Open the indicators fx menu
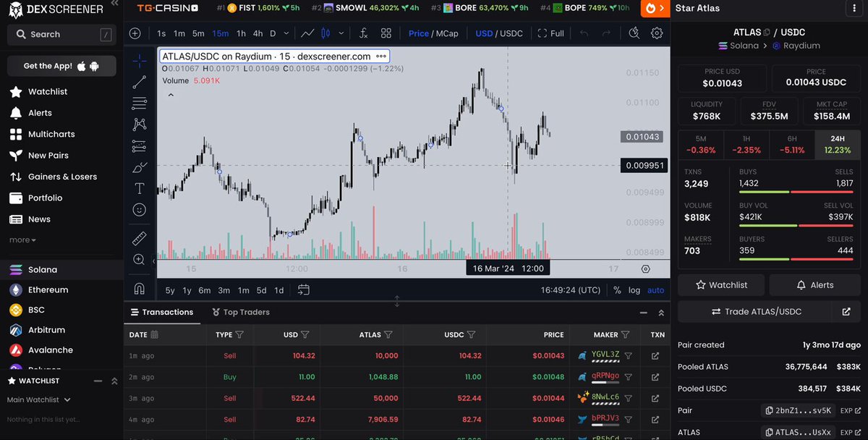Viewport: 868px width, 440px height. [363, 33]
